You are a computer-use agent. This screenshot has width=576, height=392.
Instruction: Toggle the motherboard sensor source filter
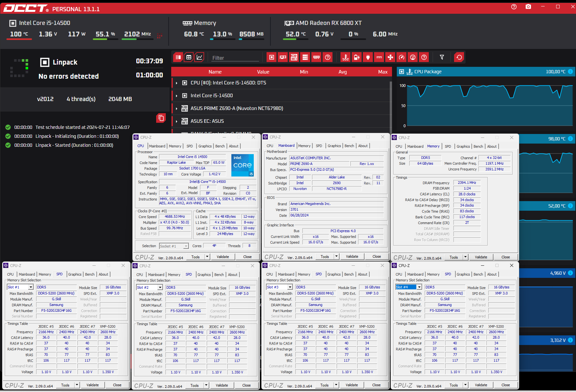294,57
